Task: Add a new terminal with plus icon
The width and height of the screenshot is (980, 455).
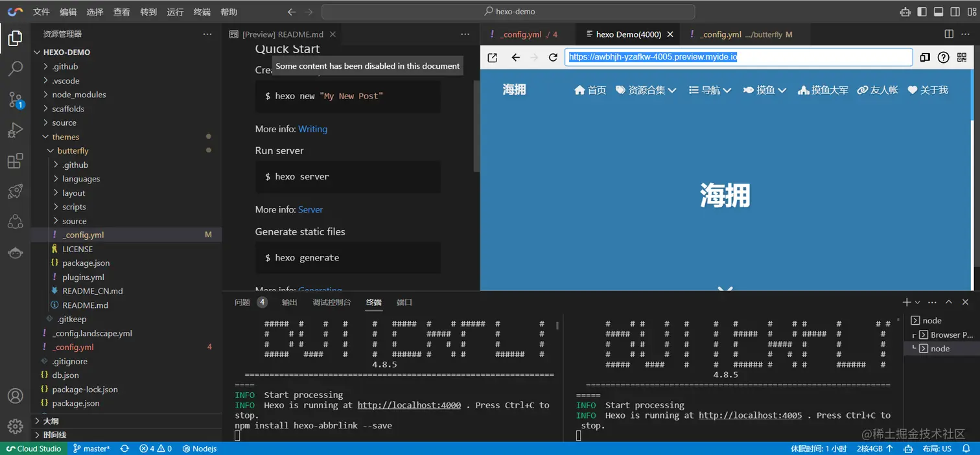Action: (x=907, y=302)
